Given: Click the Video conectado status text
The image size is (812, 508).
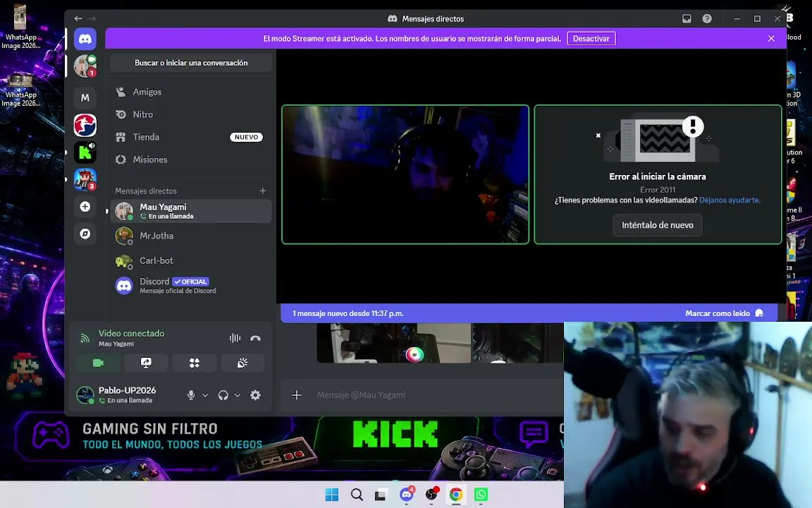Looking at the screenshot, I should (x=132, y=333).
